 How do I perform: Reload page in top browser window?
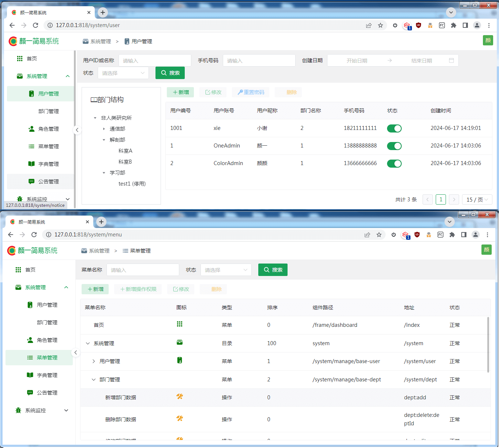35,25
